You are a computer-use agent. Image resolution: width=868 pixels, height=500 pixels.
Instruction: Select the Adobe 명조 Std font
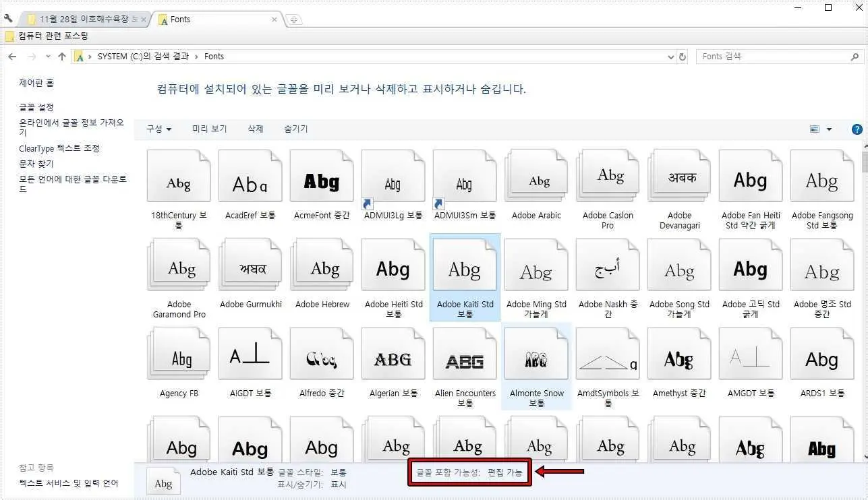[x=822, y=265]
